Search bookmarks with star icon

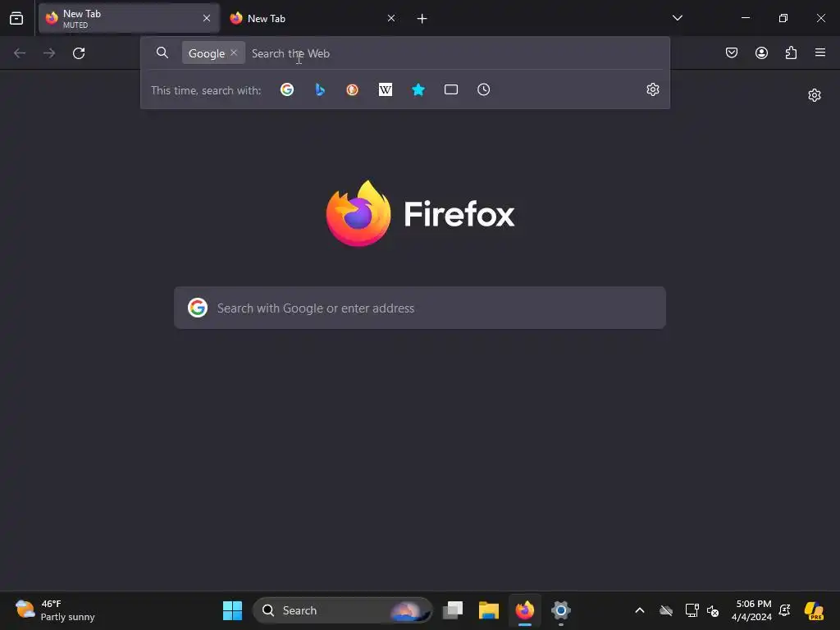coord(418,89)
